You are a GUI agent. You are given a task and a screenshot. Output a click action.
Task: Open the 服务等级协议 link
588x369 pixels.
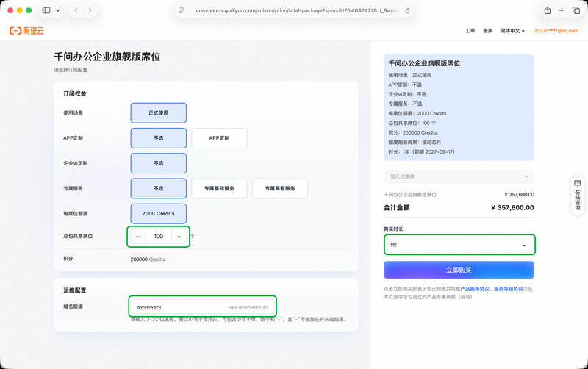(x=508, y=289)
